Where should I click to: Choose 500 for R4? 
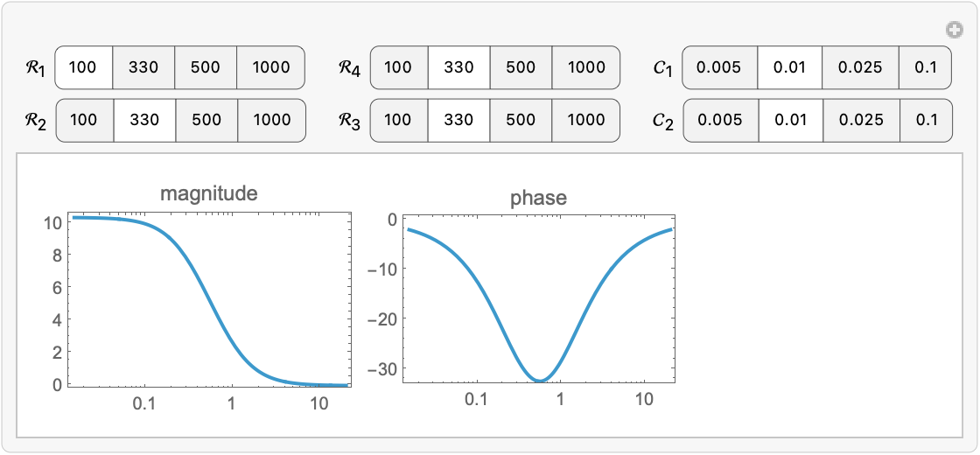pyautogui.click(x=521, y=67)
